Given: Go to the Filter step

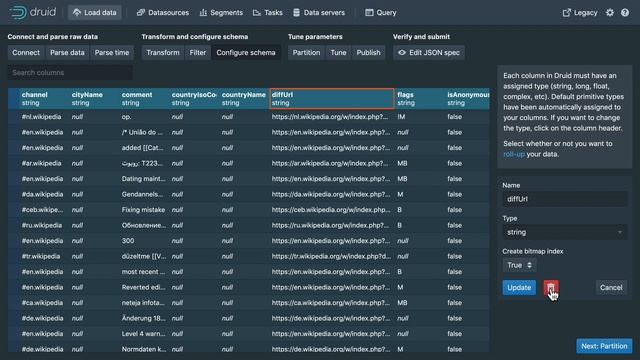Looking at the screenshot, I should coord(198,53).
